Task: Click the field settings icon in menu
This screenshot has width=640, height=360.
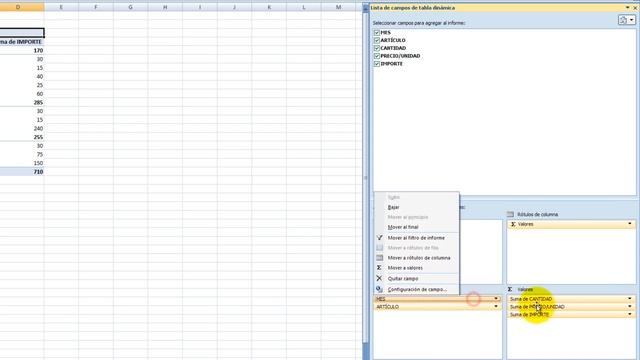Action: click(379, 289)
